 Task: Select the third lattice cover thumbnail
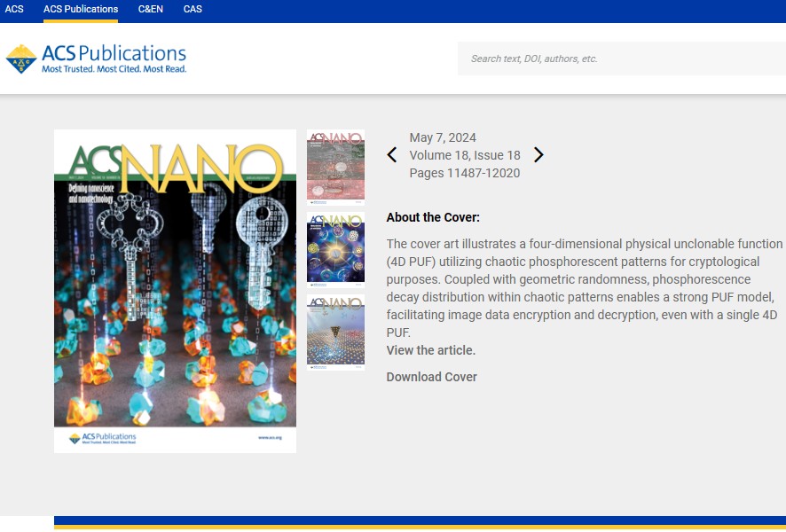click(x=336, y=332)
